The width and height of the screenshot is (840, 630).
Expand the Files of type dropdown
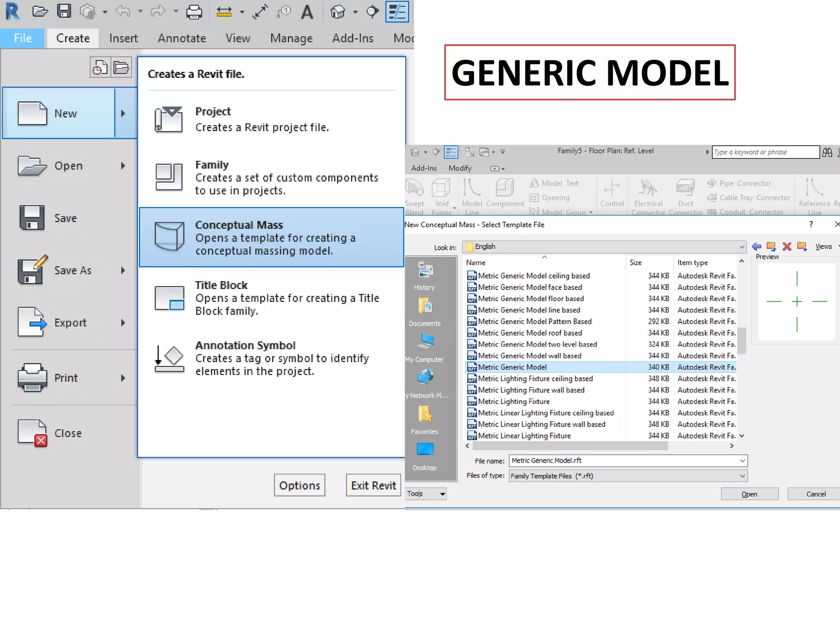point(742,476)
